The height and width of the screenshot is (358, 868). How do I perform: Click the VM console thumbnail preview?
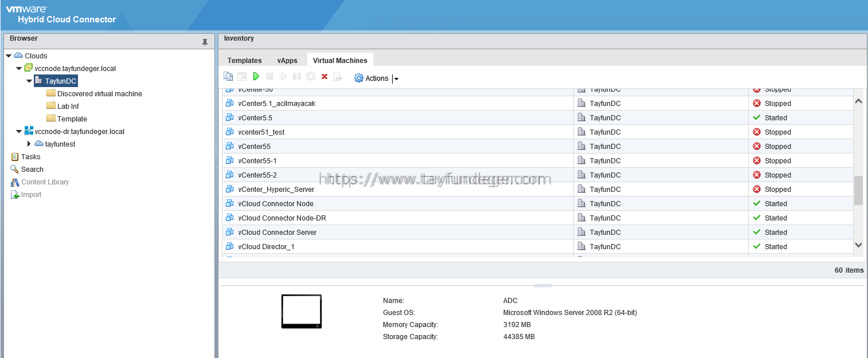pyautogui.click(x=302, y=312)
